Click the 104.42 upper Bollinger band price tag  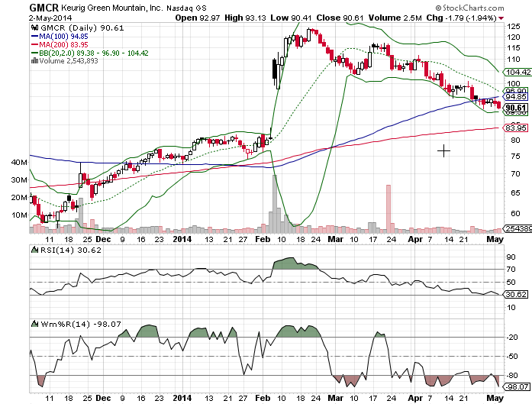pyautogui.click(x=517, y=72)
